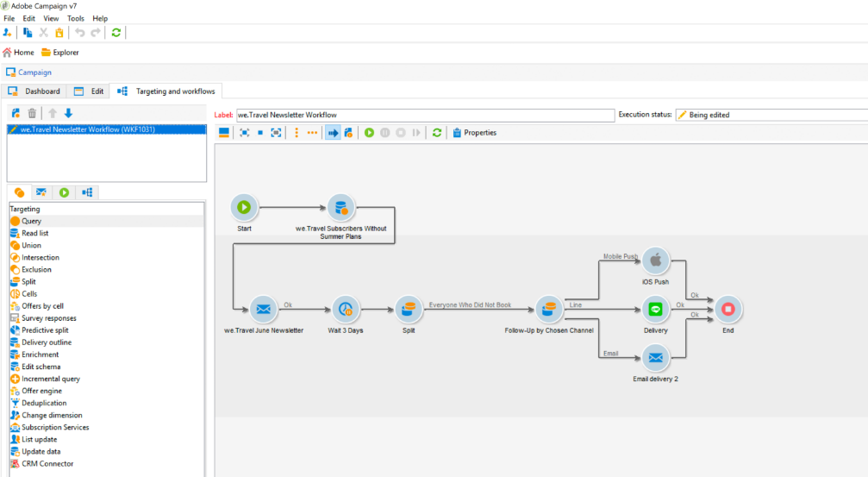868x477 pixels.
Task: Toggle the blue arrow display mode button
Action: pyautogui.click(x=333, y=133)
